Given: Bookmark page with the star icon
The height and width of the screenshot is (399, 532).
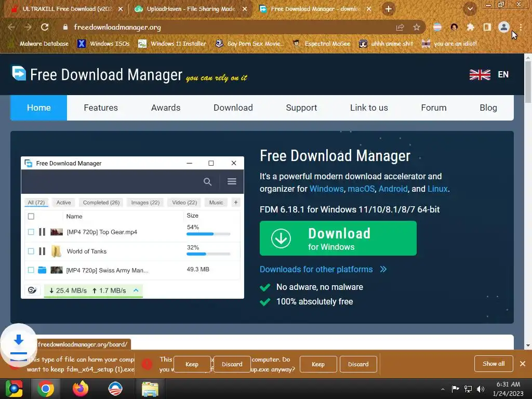Looking at the screenshot, I should [417, 27].
